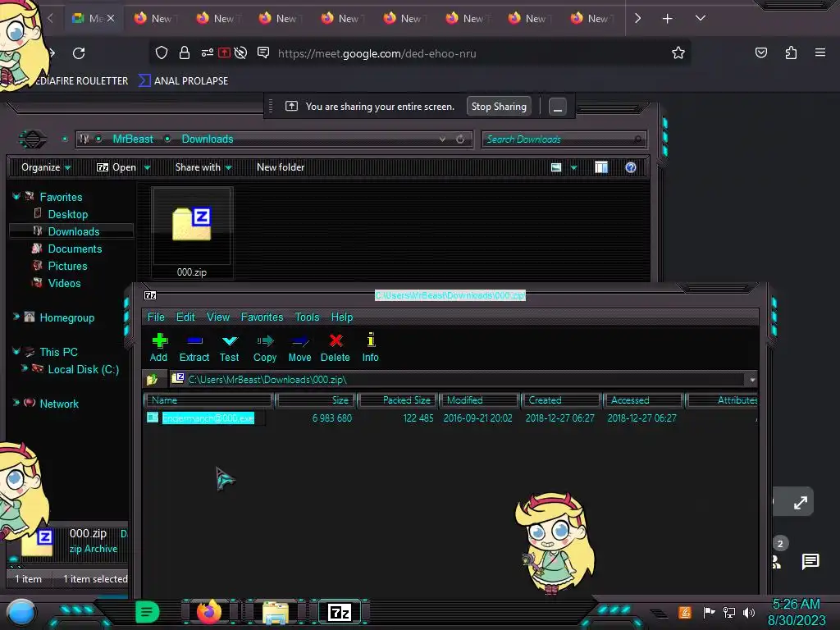Run the Test tool in 7-Zip
Image resolution: width=840 pixels, height=630 pixels.
pos(230,348)
